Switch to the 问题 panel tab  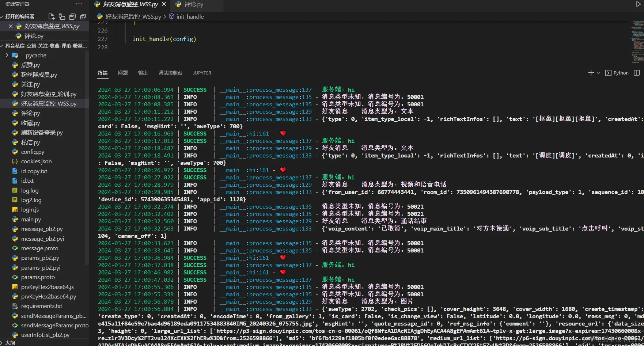[x=123, y=73]
